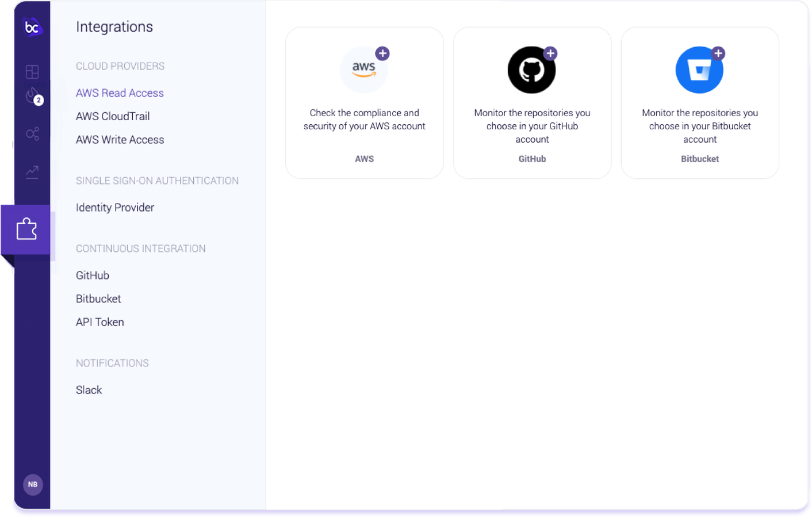Open GitHub under Continuous Integration
Screen dimensions: 812x517
click(93, 275)
